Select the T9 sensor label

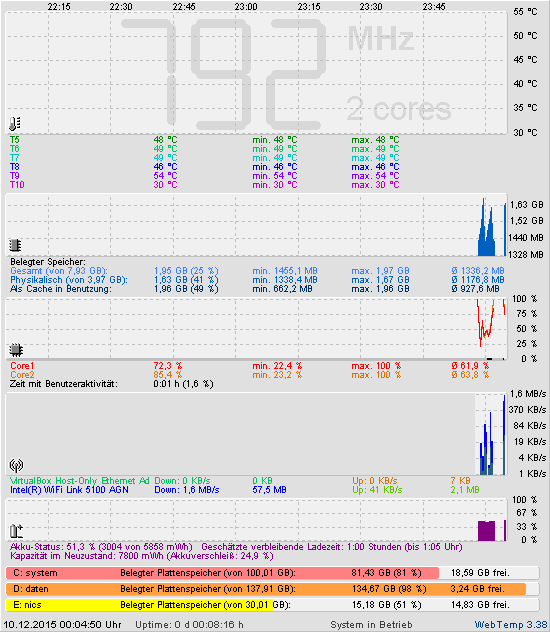[15, 176]
